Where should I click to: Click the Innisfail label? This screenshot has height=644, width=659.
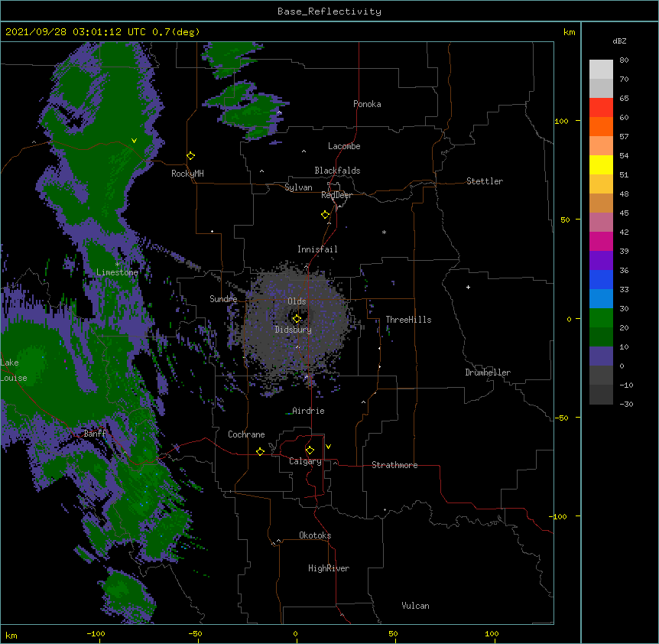click(317, 249)
